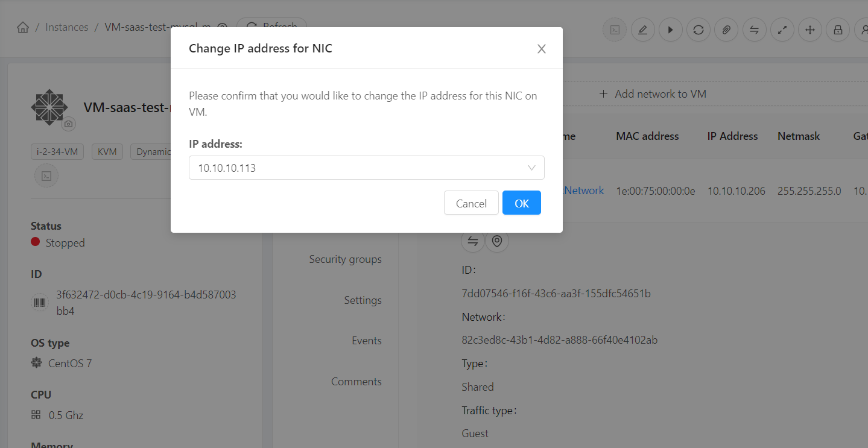Open the Events tab
The width and height of the screenshot is (868, 448).
[367, 341]
